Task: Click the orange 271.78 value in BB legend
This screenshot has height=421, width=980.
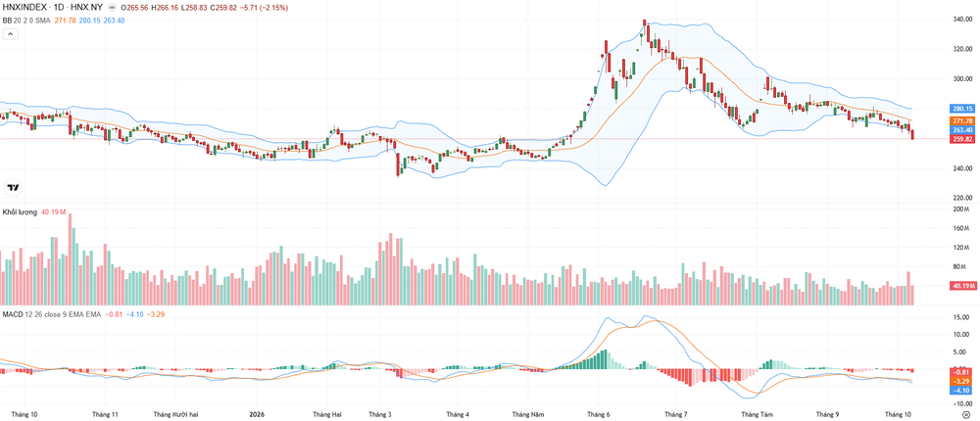Action: (65, 21)
